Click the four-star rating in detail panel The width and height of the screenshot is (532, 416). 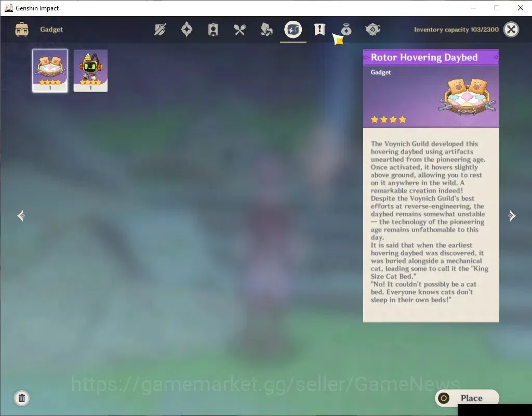coord(389,119)
